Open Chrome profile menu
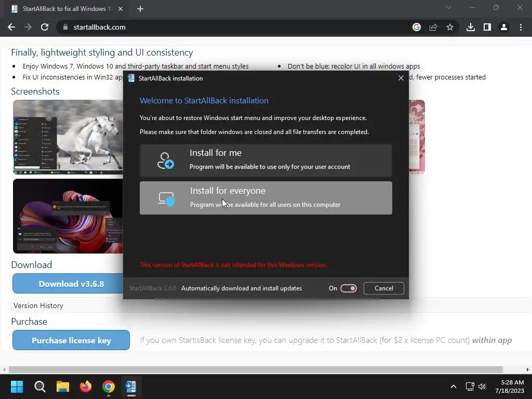This screenshot has width=532, height=399. (x=504, y=27)
